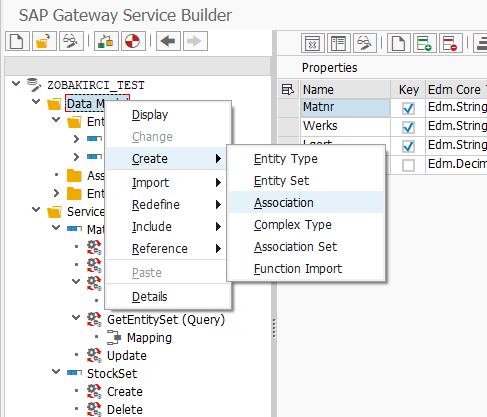Click the ZOBAKIRCI_TEST project icon
The width and height of the screenshot is (487, 417).
(34, 85)
